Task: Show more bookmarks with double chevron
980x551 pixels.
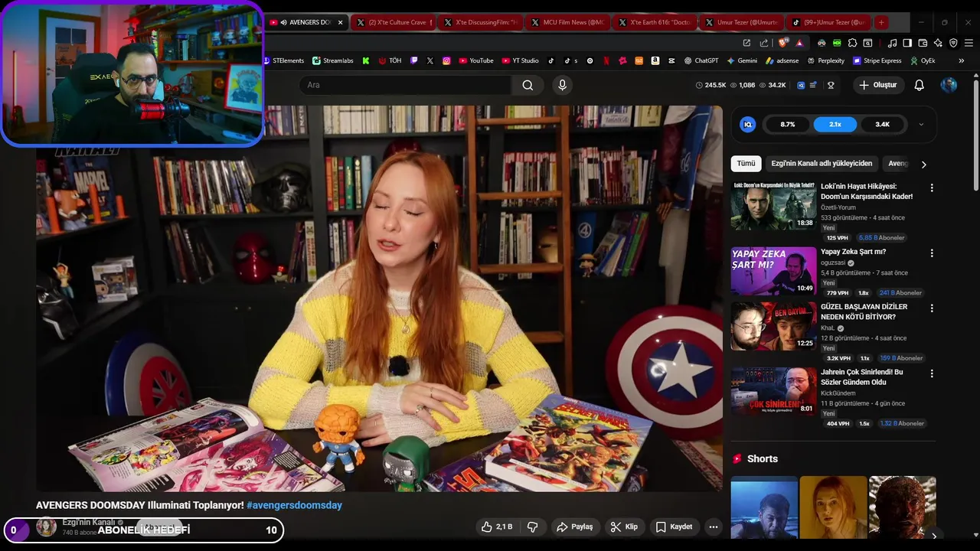Action: [962, 60]
